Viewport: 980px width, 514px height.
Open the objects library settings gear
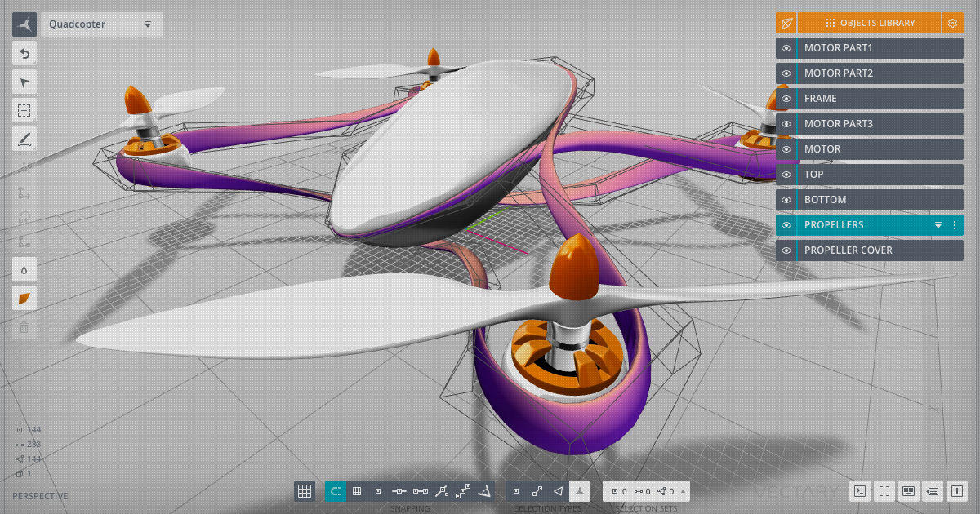click(x=952, y=23)
